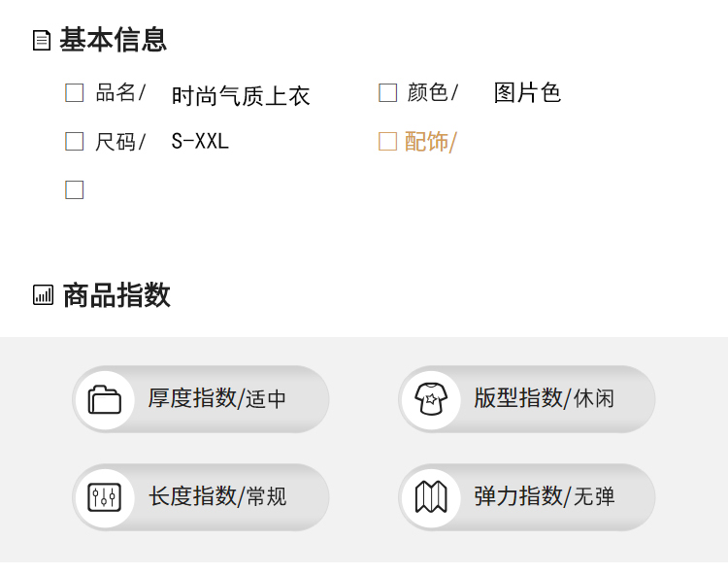Click the document icon beside 基本信息
Viewport: 728px width, 575px height.
click(x=42, y=40)
